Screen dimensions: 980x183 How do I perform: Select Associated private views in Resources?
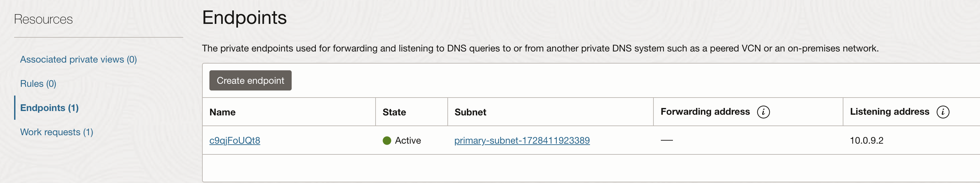pos(79,60)
